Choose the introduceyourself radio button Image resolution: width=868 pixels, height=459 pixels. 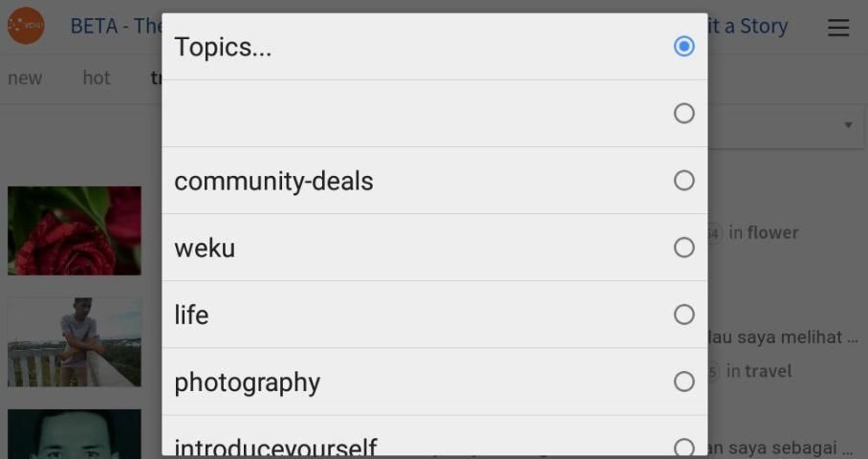point(684,447)
